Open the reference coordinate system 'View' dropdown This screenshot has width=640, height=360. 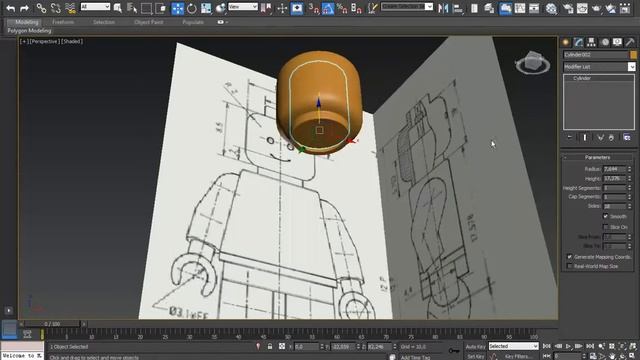point(243,7)
